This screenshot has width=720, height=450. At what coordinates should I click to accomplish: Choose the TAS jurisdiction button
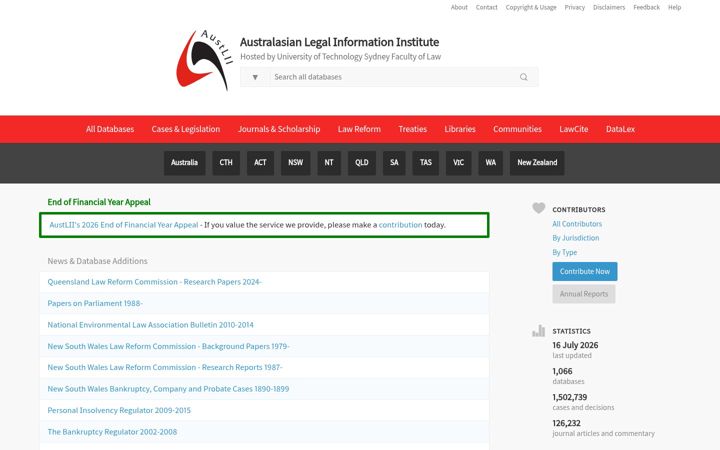426,163
